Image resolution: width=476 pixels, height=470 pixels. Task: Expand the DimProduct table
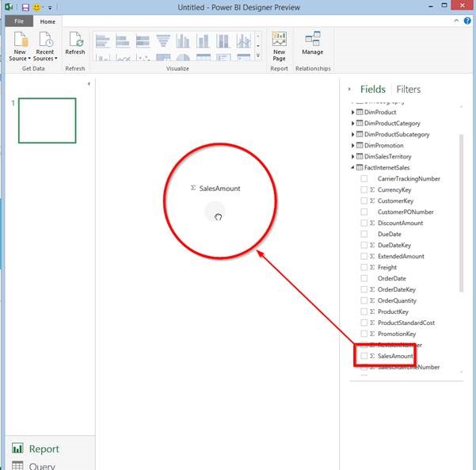click(352, 112)
